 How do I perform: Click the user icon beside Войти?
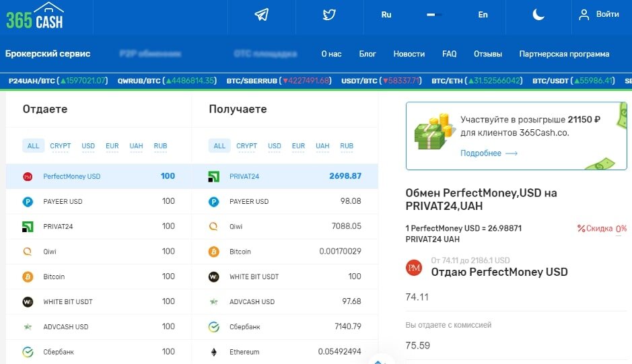pyautogui.click(x=584, y=15)
